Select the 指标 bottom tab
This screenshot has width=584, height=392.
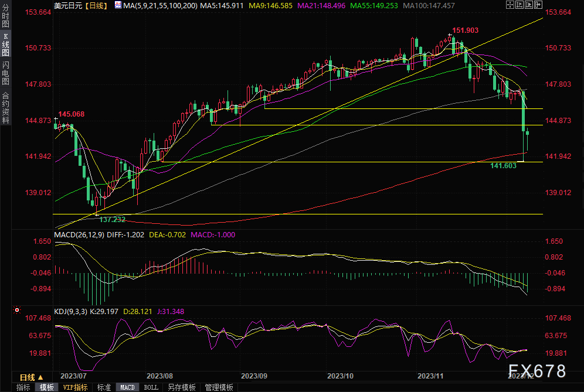pos(23,387)
